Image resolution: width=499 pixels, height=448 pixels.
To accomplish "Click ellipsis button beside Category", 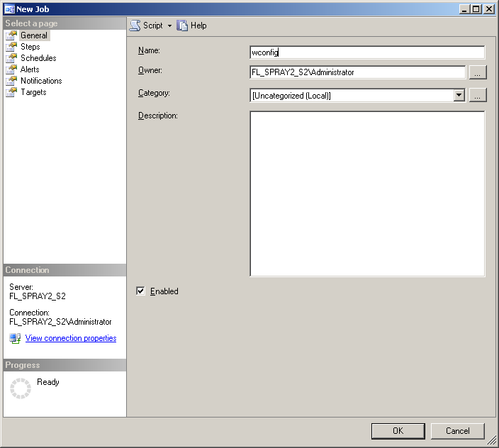I will (478, 95).
